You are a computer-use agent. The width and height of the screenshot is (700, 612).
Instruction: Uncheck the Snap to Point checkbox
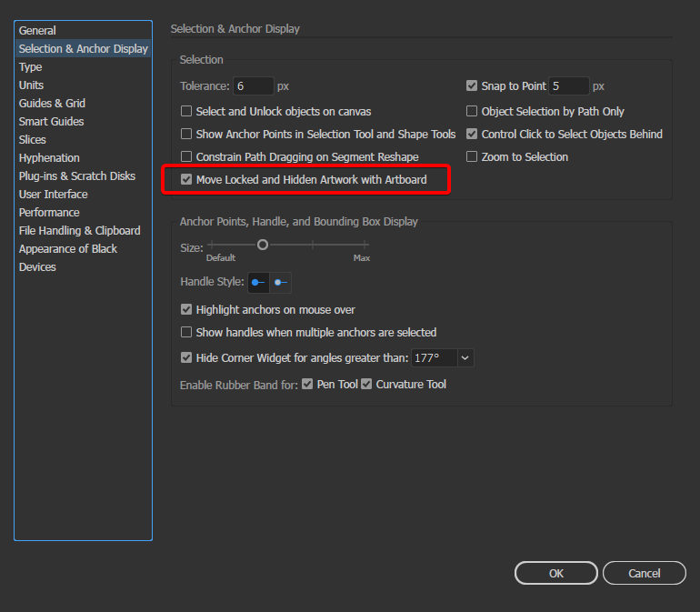coord(472,85)
